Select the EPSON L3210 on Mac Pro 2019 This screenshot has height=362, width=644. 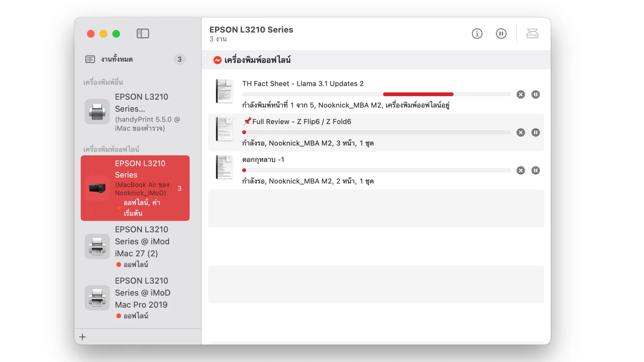[134, 298]
